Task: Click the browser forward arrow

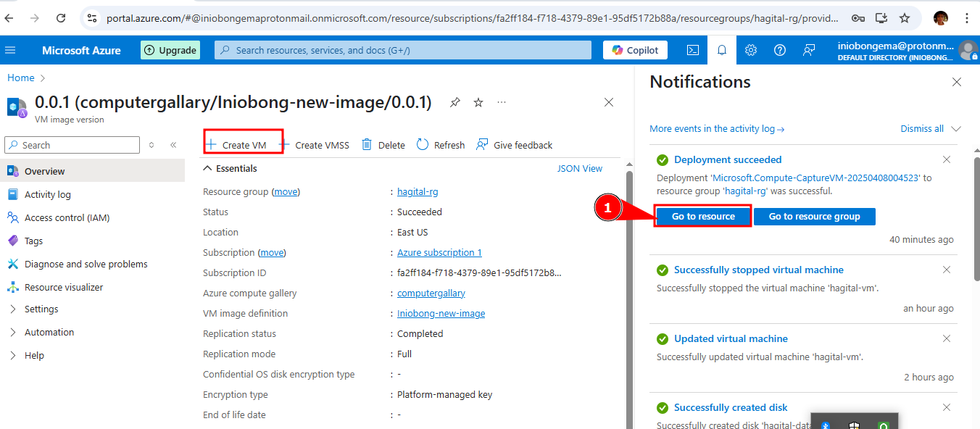Action: point(35,18)
